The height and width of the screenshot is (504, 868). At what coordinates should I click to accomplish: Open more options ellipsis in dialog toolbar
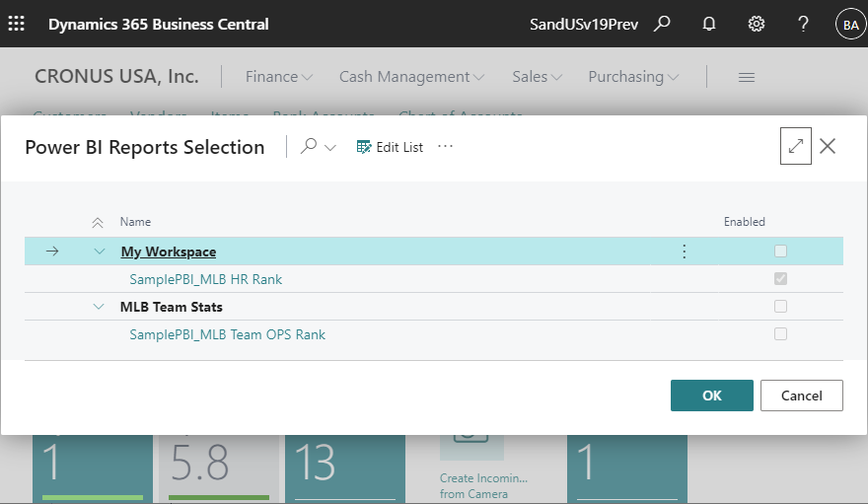(445, 147)
